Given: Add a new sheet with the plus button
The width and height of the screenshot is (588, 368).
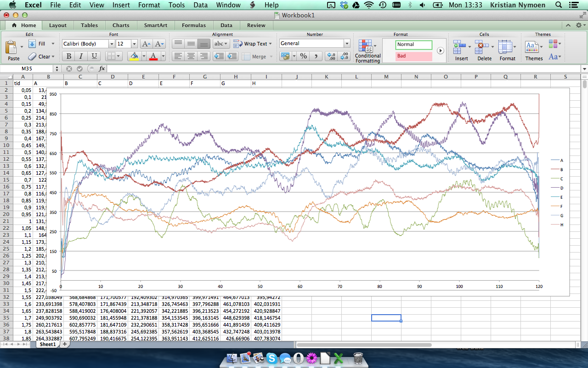Looking at the screenshot, I should [x=65, y=344].
